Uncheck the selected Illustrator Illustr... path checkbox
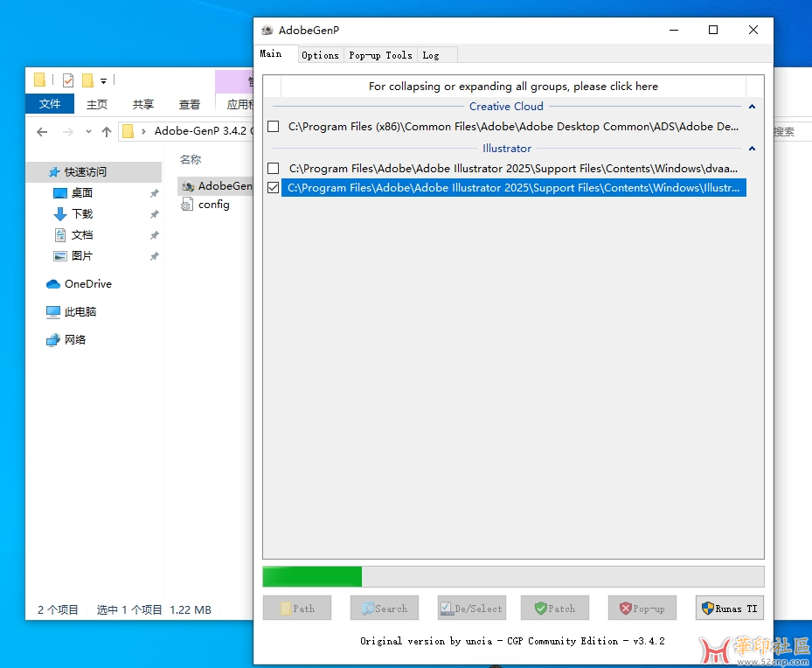 pyautogui.click(x=274, y=187)
